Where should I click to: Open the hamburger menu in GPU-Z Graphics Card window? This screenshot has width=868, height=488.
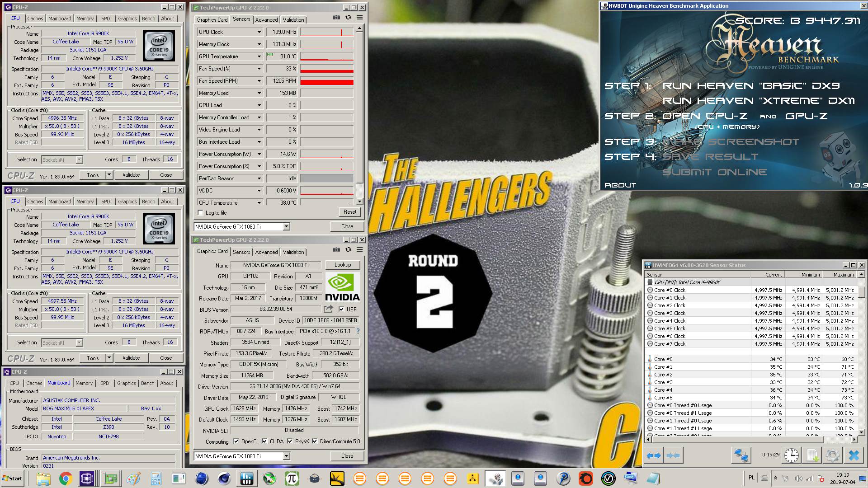(360, 249)
